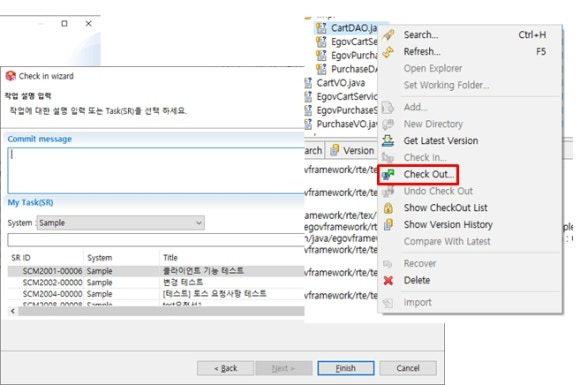
Task: Focus the Commit message text area
Action: [x=156, y=170]
